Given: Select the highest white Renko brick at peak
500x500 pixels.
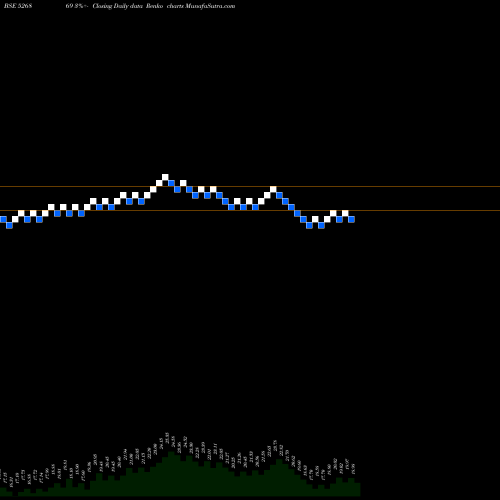Looking at the screenshot, I should click(165, 177).
